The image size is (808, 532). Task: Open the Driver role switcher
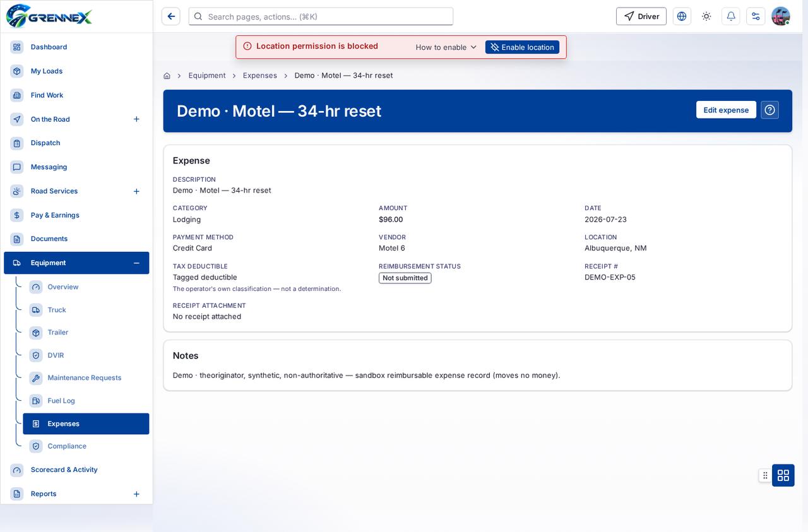[641, 16]
